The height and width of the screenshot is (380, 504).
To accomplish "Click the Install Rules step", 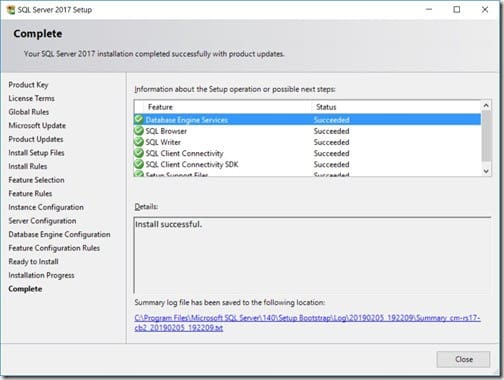I will point(28,166).
